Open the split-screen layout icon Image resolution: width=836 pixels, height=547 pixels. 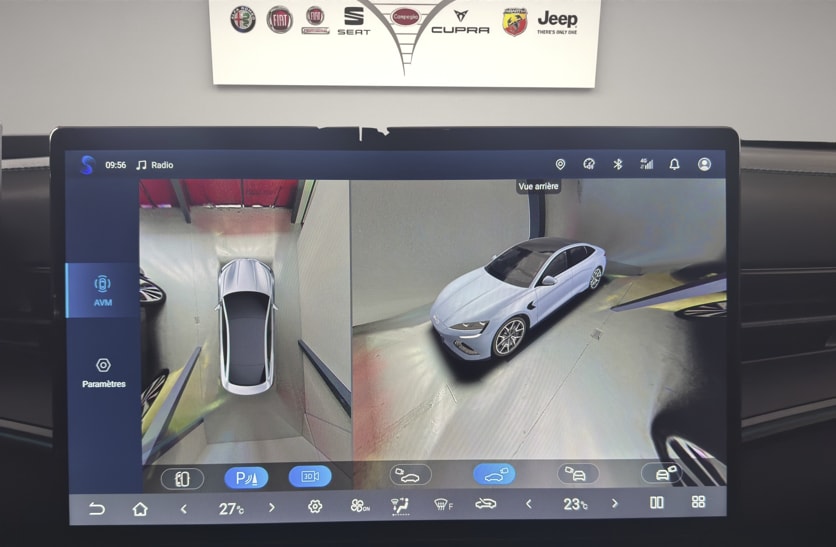point(657,502)
